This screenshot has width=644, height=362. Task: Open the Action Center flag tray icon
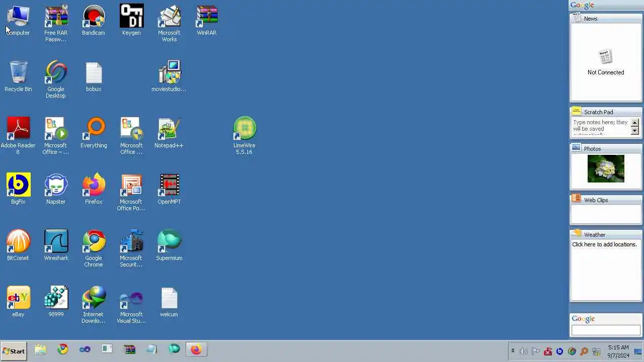coord(536,351)
